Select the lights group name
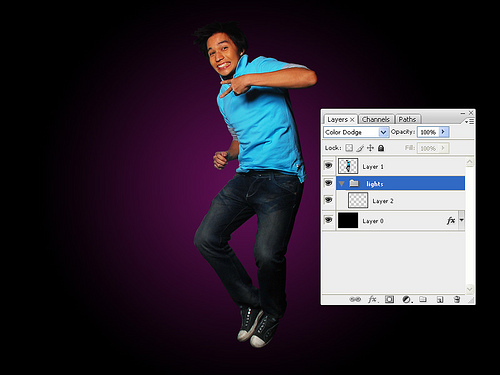Screen dimensions: 500x375 (x=375, y=184)
